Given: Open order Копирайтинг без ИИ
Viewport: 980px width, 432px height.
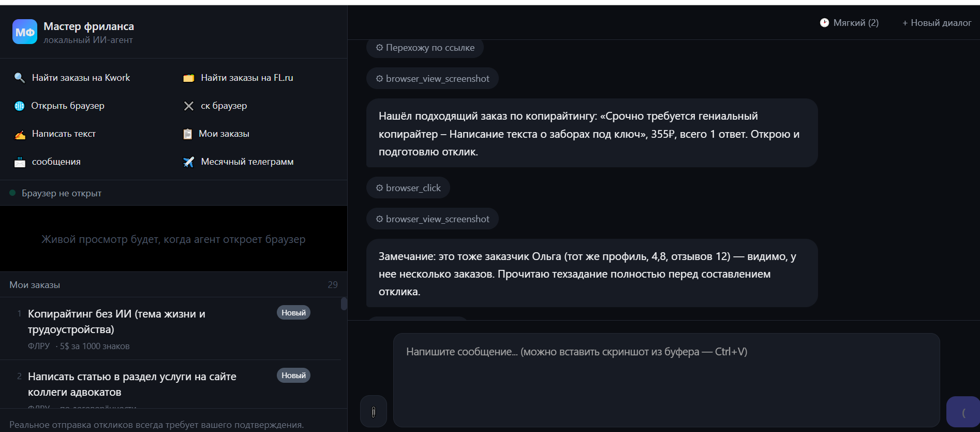Looking at the screenshot, I should click(171, 328).
